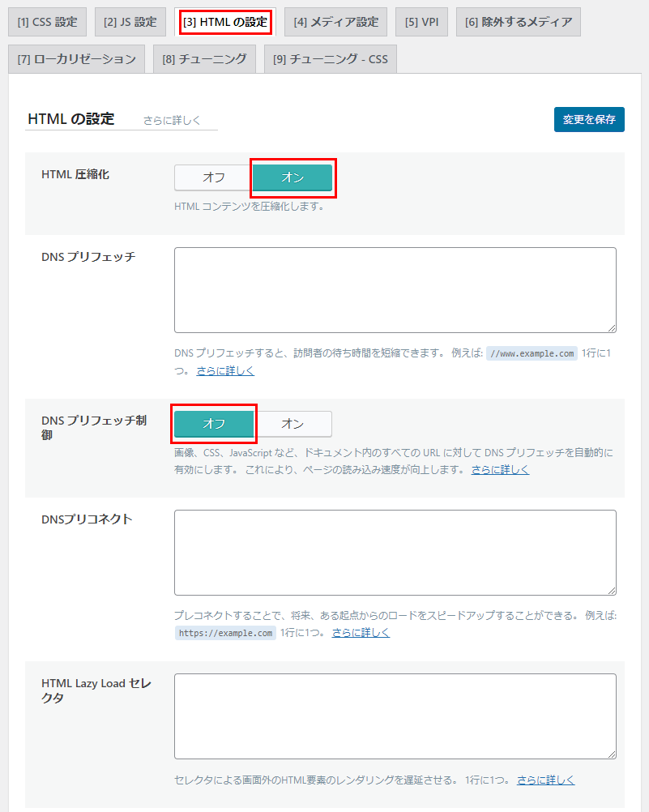Open さらに詳しく link beside HTML の設定 heading
The image size is (649, 812).
(x=171, y=120)
